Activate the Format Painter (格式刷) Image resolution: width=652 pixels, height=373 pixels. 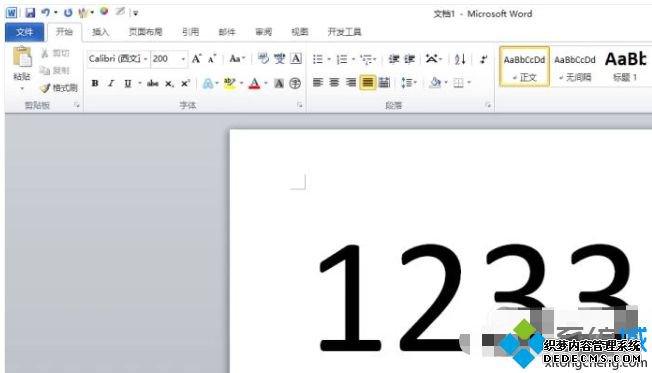(x=59, y=88)
